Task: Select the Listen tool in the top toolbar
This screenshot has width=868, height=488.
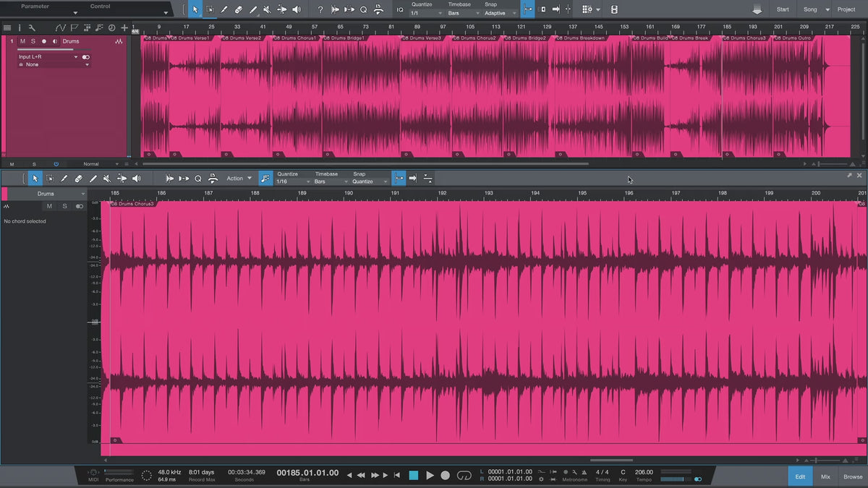Action: 296,9
